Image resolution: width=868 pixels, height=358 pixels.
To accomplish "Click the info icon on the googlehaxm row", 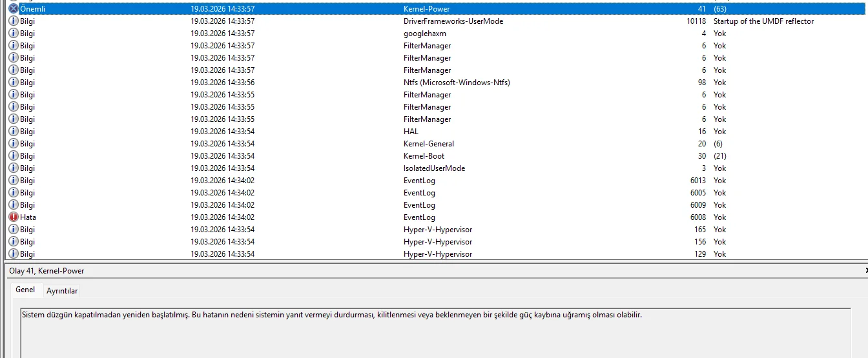I will (14, 34).
